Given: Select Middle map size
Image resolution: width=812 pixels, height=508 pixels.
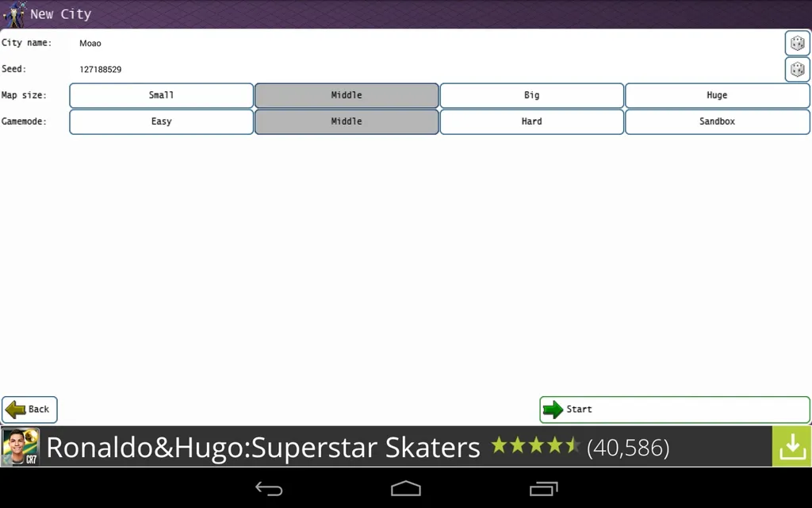Looking at the screenshot, I should [x=347, y=95].
